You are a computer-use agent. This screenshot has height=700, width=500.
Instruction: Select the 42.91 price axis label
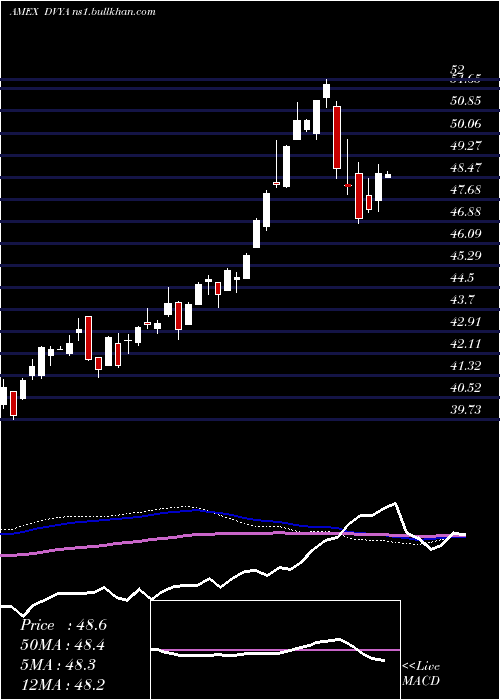tap(466, 322)
